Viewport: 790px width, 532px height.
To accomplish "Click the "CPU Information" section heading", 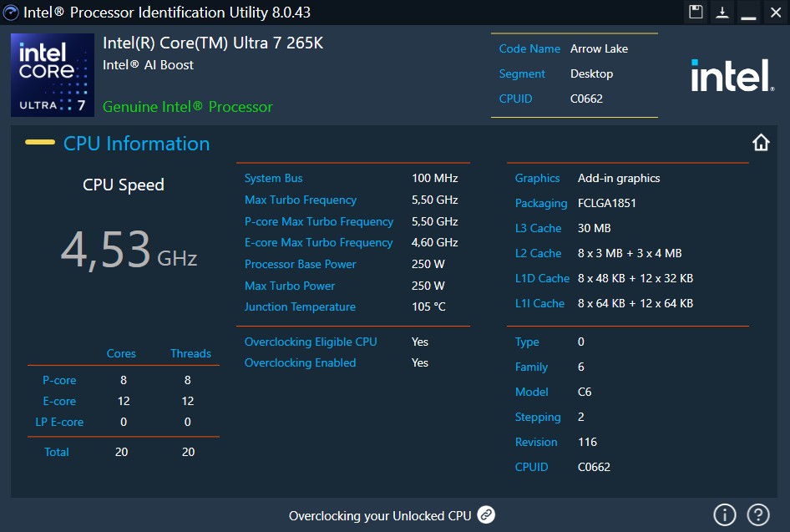I will (136, 144).
